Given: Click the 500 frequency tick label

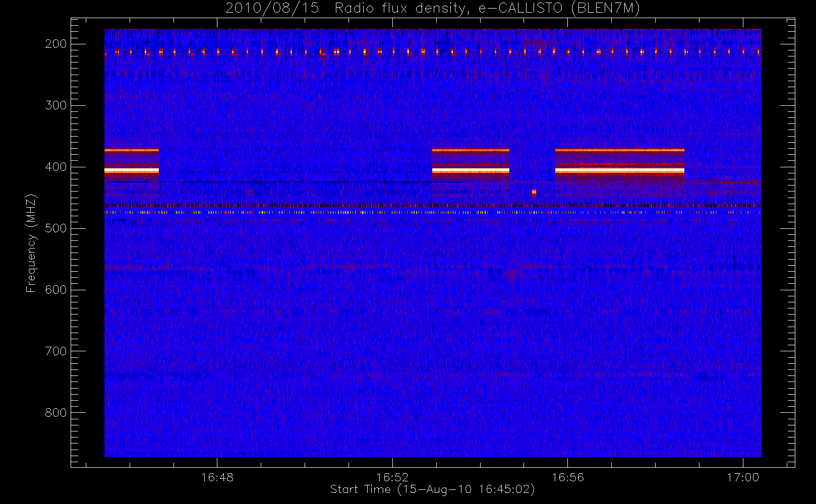Looking at the screenshot, I should pyautogui.click(x=56, y=228).
